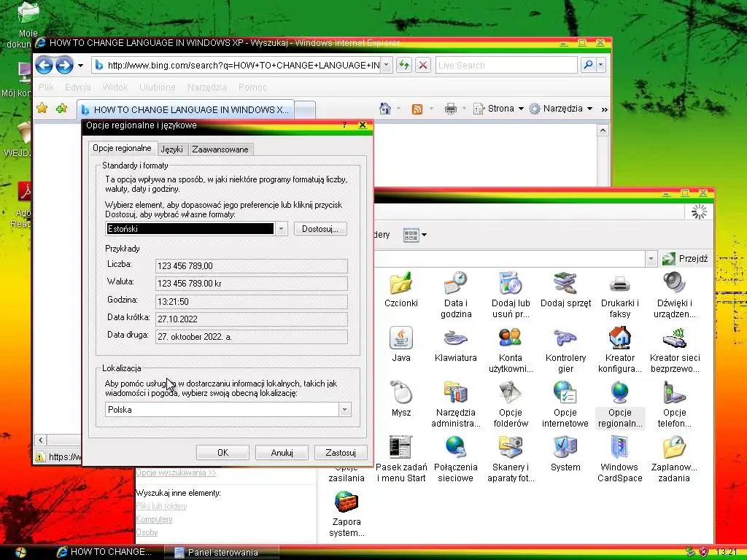
Task: Click the RSS feeds icon in IE
Action: coord(417,109)
